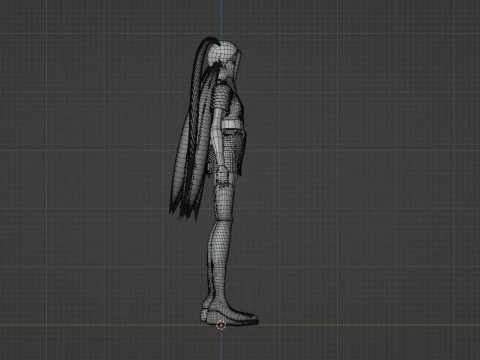Click the 3D cursor at the world origin
The image size is (480, 360).
[x=221, y=325]
